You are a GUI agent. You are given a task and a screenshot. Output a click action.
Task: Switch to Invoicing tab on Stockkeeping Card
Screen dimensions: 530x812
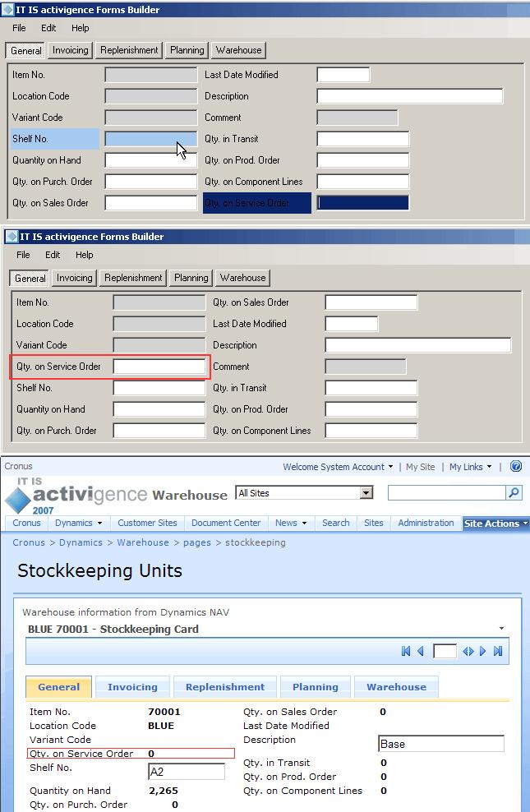132,687
